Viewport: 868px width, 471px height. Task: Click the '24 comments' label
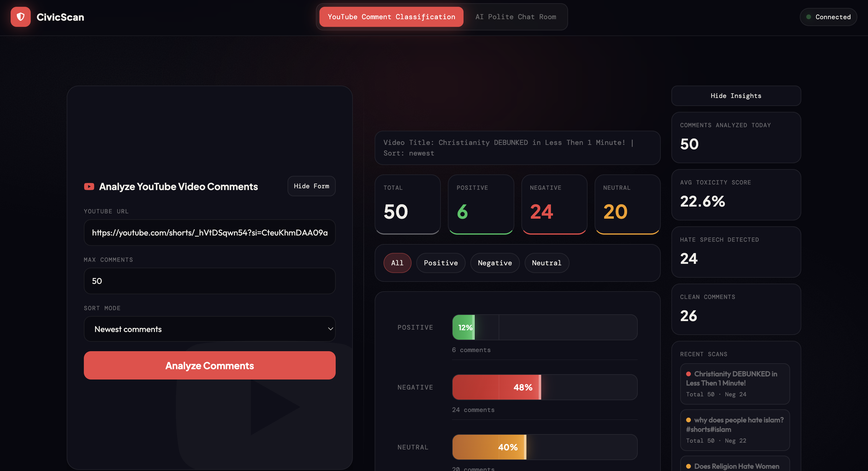(473, 410)
